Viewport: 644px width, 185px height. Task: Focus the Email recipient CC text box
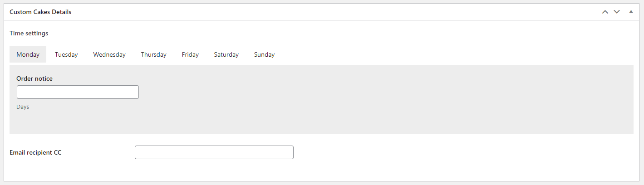[x=214, y=152]
